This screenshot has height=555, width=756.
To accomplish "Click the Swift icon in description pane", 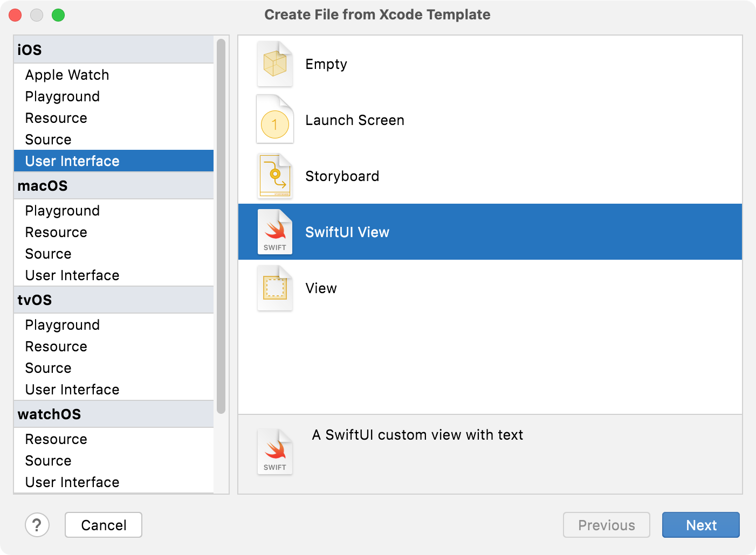I will coord(274,452).
